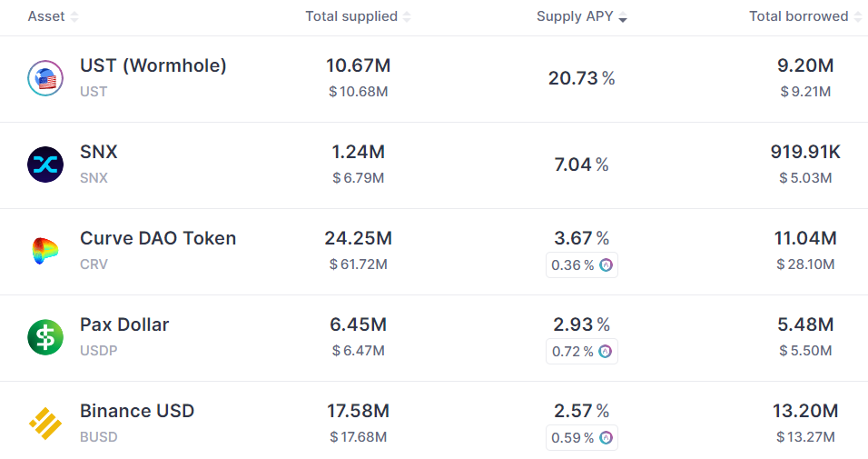This screenshot has width=868, height=459.
Task: Click the $ 5.50M borrowed amount
Action: tap(805, 351)
